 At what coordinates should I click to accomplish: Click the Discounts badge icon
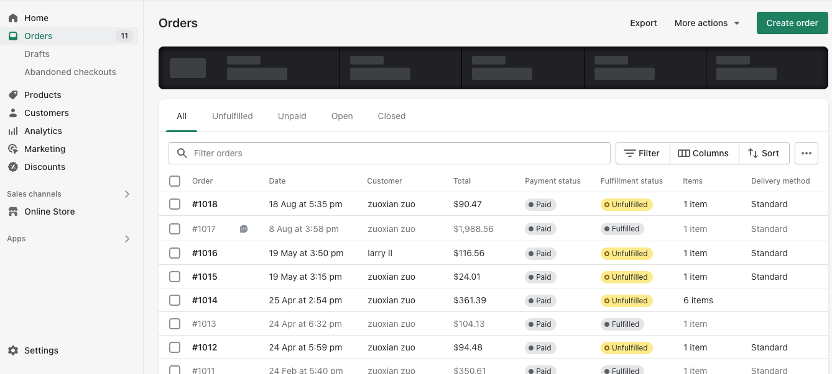13,167
